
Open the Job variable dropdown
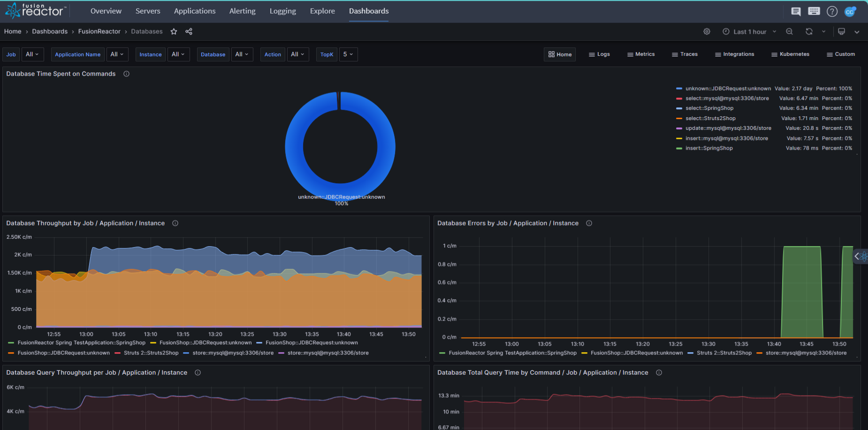click(x=32, y=54)
